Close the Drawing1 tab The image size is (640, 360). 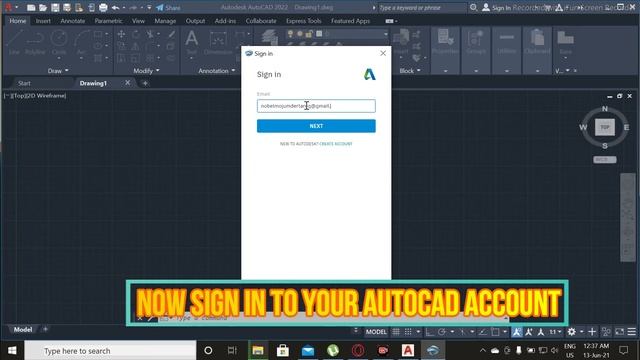pos(128,83)
